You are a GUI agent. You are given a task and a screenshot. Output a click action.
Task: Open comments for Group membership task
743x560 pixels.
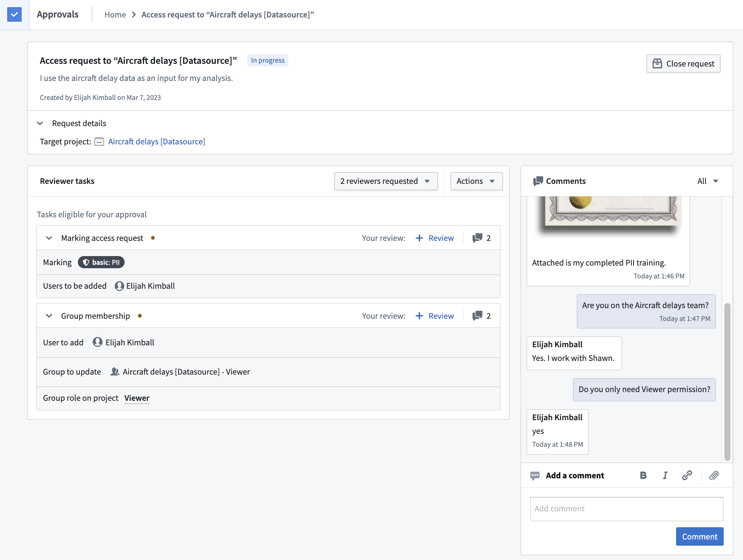(481, 316)
